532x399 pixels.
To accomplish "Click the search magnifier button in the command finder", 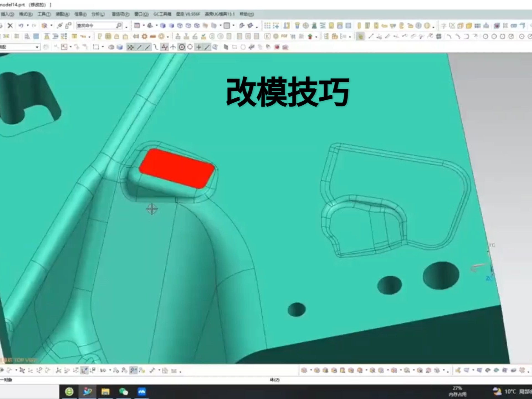I will (119, 25).
